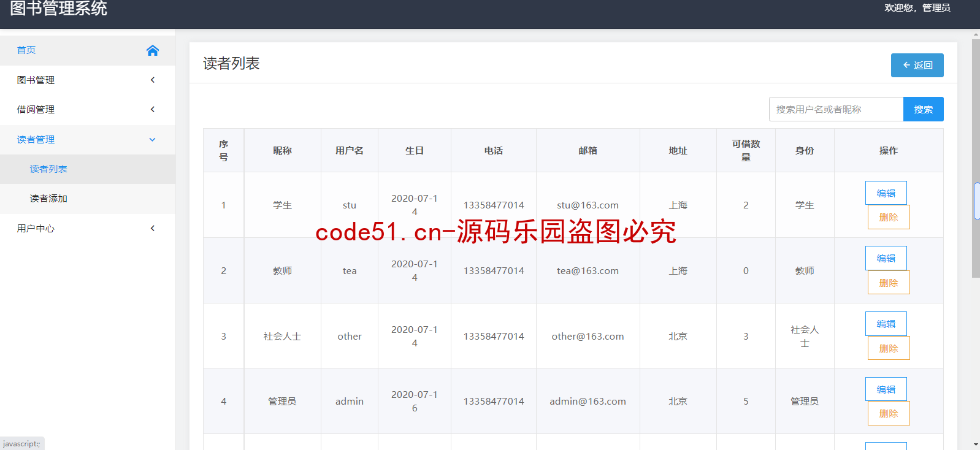The width and height of the screenshot is (980, 450).
Task: Click 欢迎您, 管理员 in header
Action: [917, 7]
